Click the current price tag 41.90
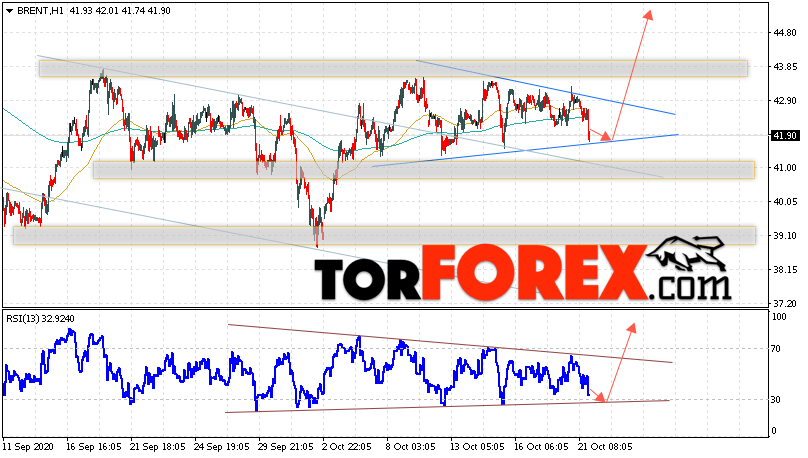 pos(785,135)
